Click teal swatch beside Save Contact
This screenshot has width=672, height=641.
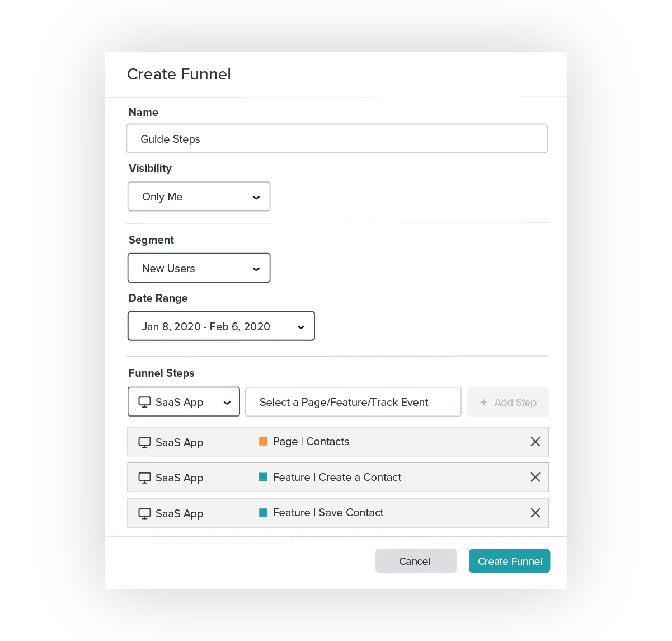[x=263, y=512]
